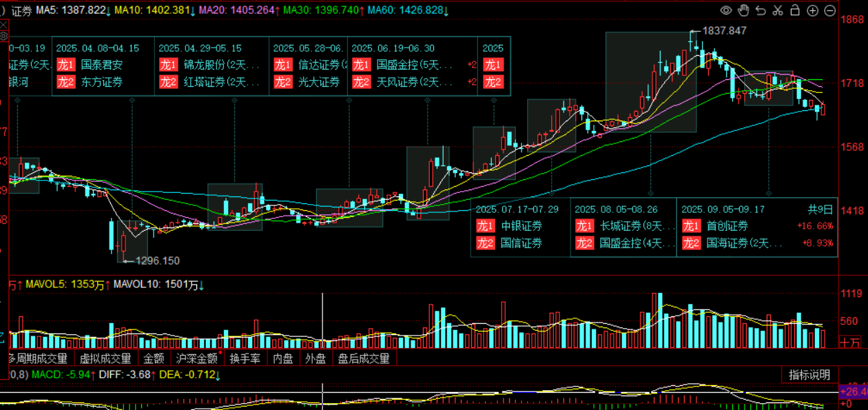Screen dimensions: 868x410
Task: Click the 指标说明 button
Action: pos(809,375)
